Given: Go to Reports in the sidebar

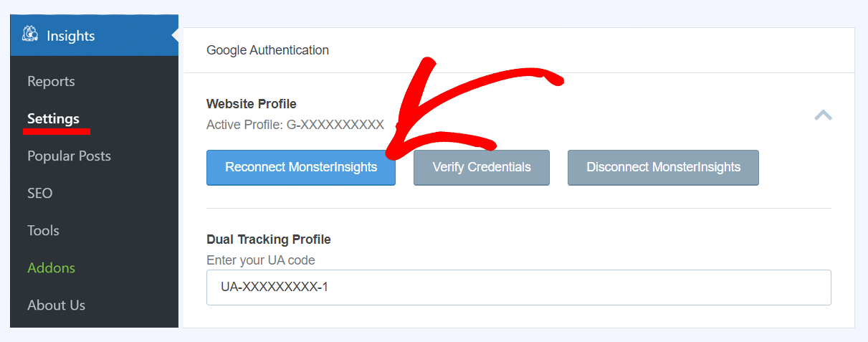Looking at the screenshot, I should coord(51,81).
